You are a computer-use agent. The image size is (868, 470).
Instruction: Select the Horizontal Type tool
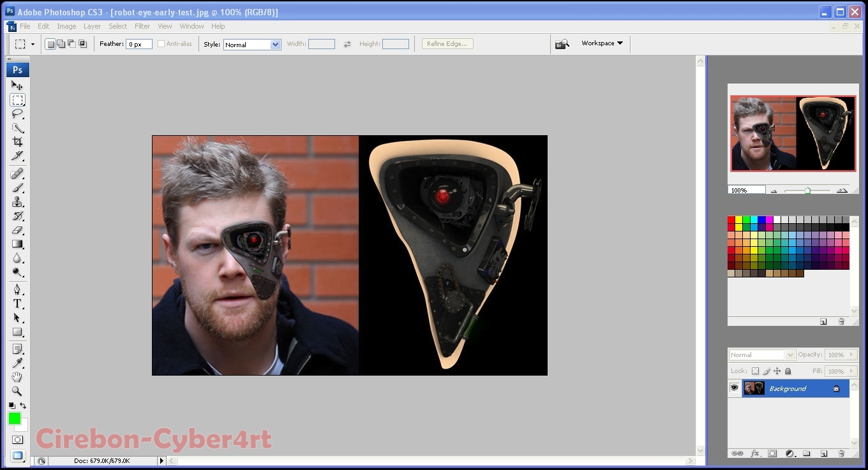17,304
